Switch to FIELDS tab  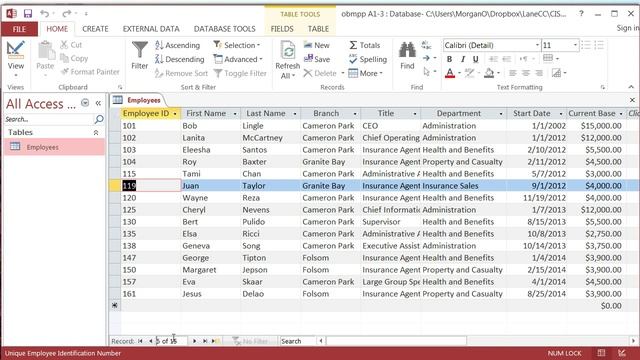pyautogui.click(x=282, y=29)
